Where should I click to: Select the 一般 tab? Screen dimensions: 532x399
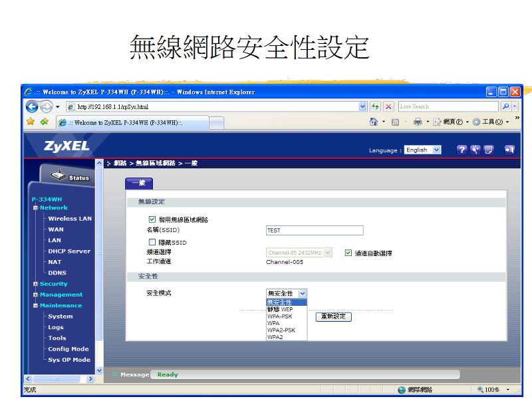pos(139,184)
